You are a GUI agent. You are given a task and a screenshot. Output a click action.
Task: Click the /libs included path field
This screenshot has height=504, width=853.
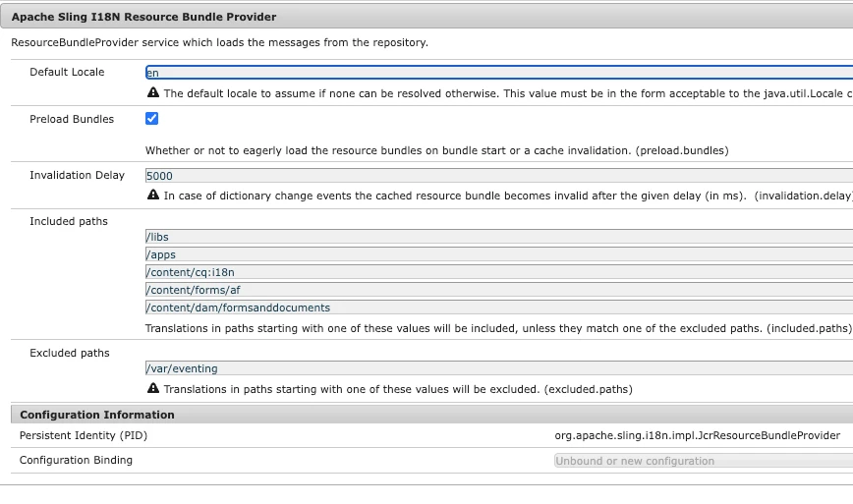(x=499, y=237)
